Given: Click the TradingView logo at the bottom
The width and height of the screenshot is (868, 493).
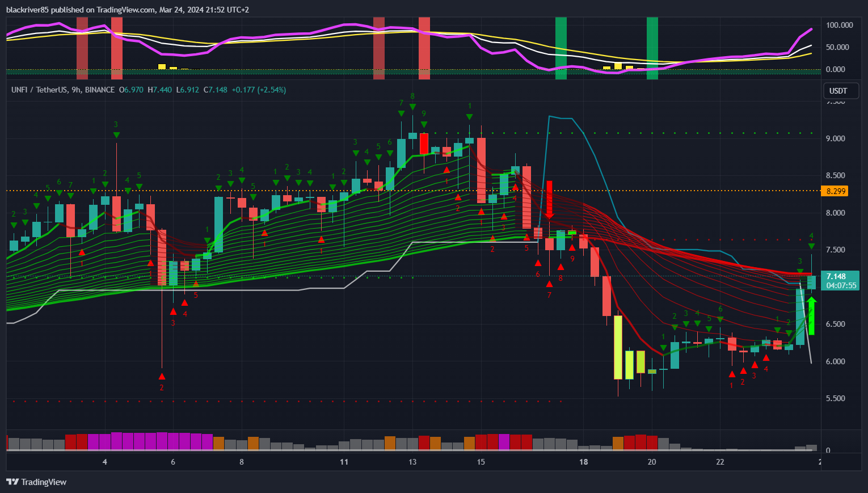Looking at the screenshot, I should pyautogui.click(x=36, y=482).
